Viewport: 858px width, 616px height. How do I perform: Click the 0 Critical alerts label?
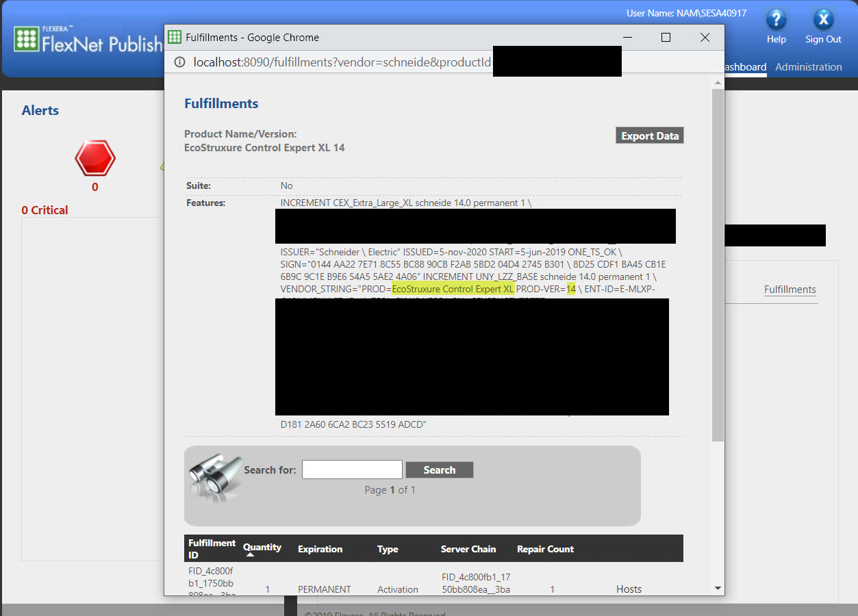[45, 210]
